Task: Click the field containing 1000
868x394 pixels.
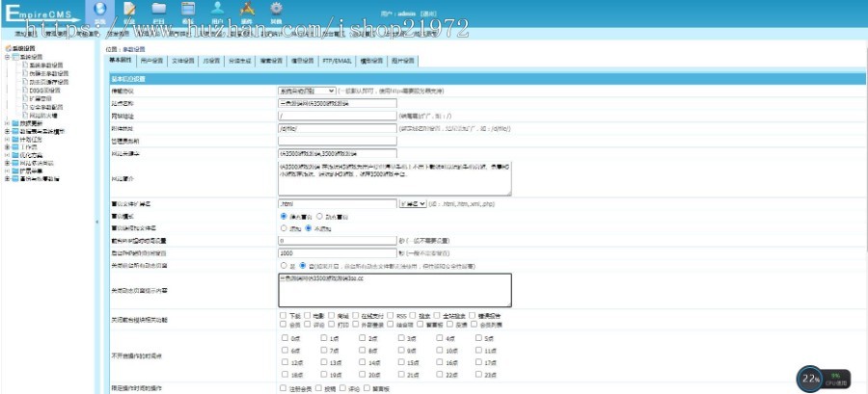Action: 338,253
